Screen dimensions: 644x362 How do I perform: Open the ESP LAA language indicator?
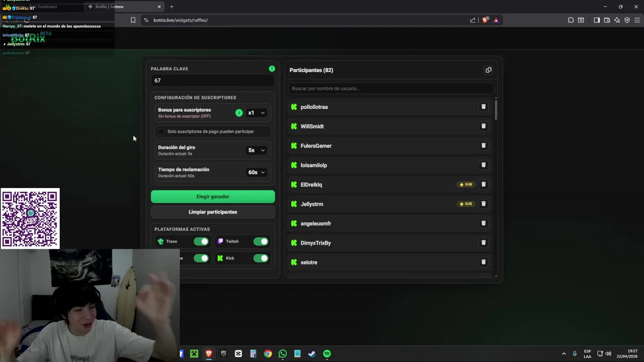[587, 354]
